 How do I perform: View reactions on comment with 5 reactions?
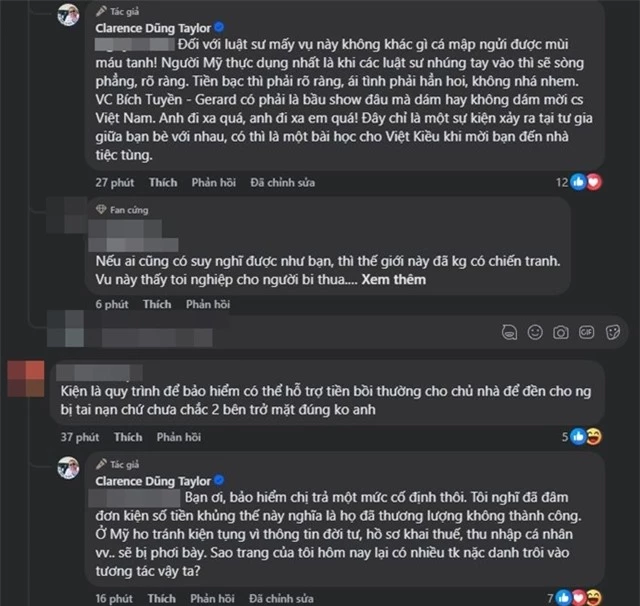tap(586, 436)
